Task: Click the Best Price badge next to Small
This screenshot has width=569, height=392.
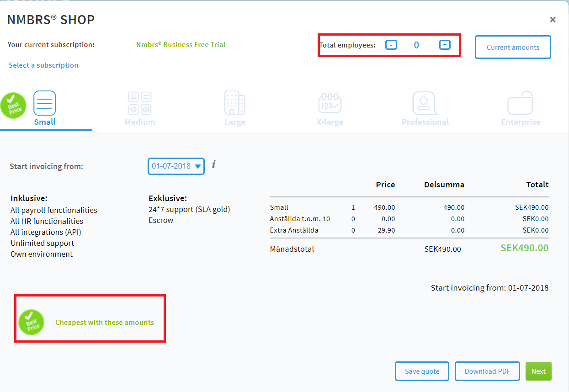Action: pos(13,106)
